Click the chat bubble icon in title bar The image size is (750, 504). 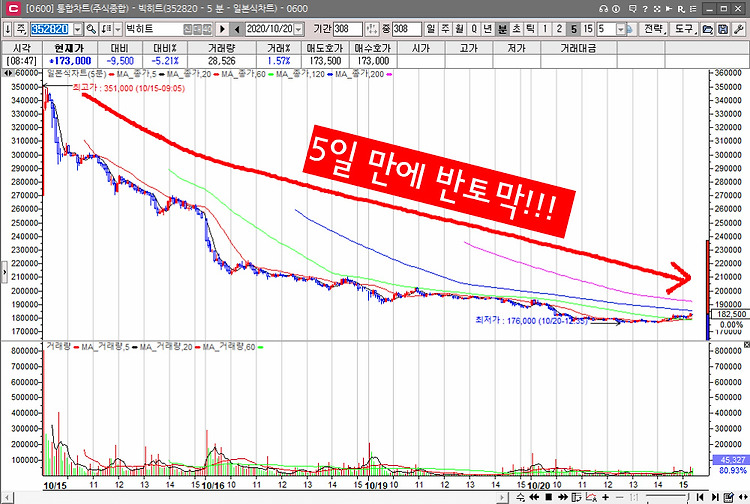click(632, 9)
